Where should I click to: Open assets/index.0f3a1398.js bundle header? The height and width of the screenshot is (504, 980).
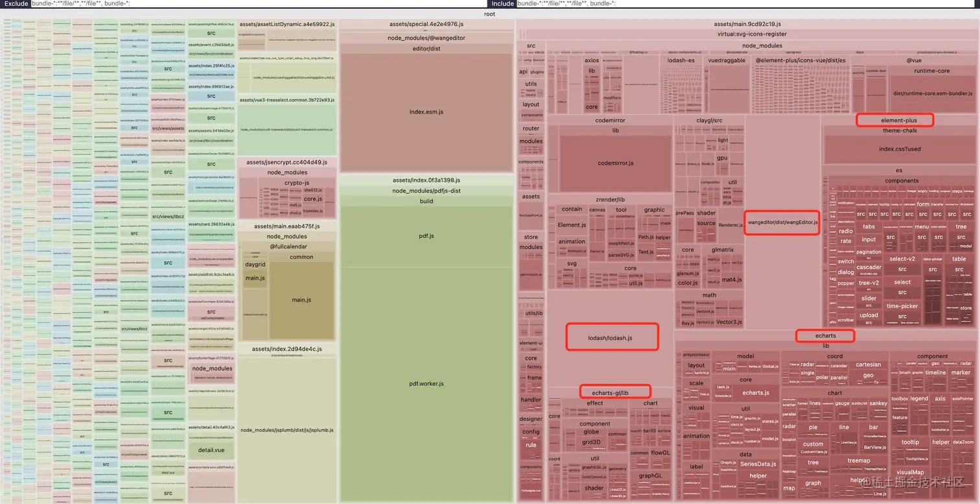[x=426, y=180]
